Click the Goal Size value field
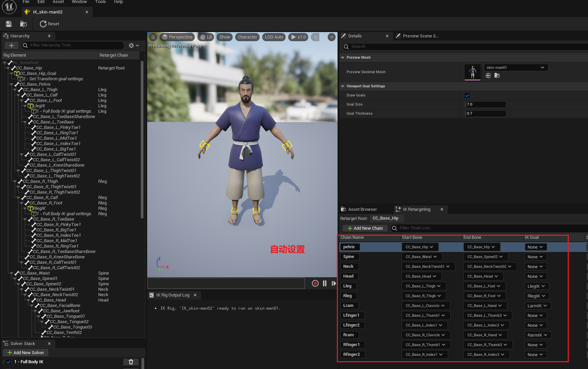Image resolution: width=588 pixels, height=369 pixels. (485, 105)
